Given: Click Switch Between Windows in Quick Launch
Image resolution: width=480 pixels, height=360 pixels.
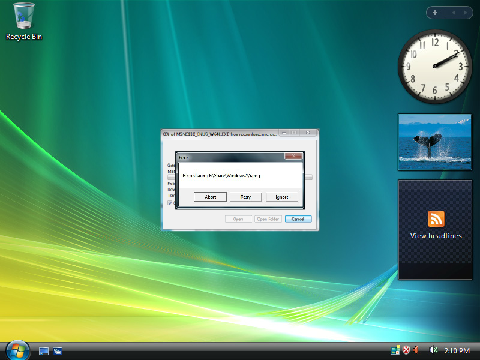Looking at the screenshot, I should pos(57,351).
